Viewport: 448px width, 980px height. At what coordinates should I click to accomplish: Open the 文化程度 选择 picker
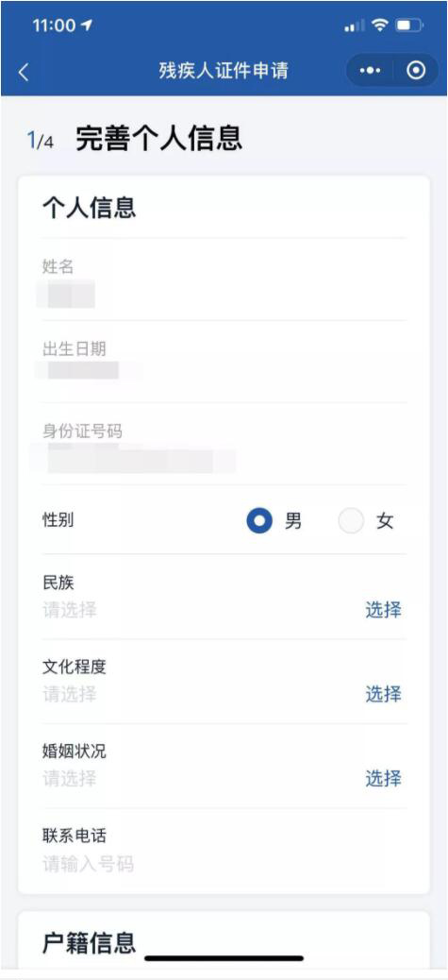pos(383,694)
